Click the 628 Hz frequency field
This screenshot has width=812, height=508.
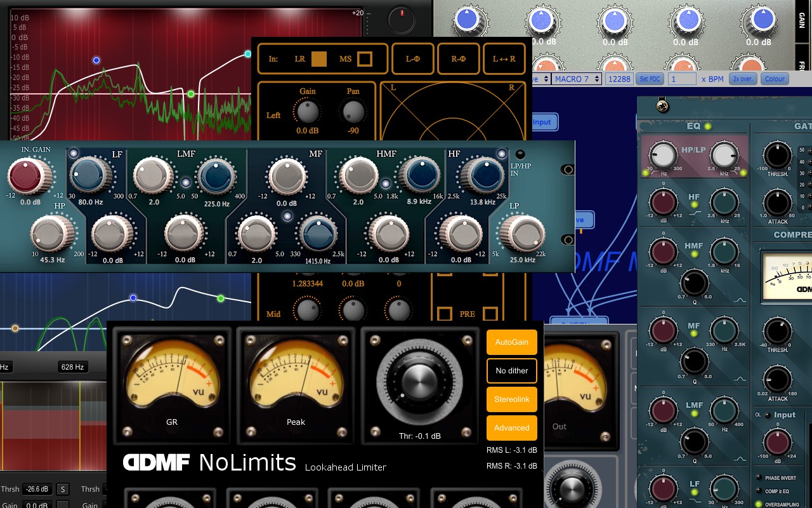click(x=72, y=367)
